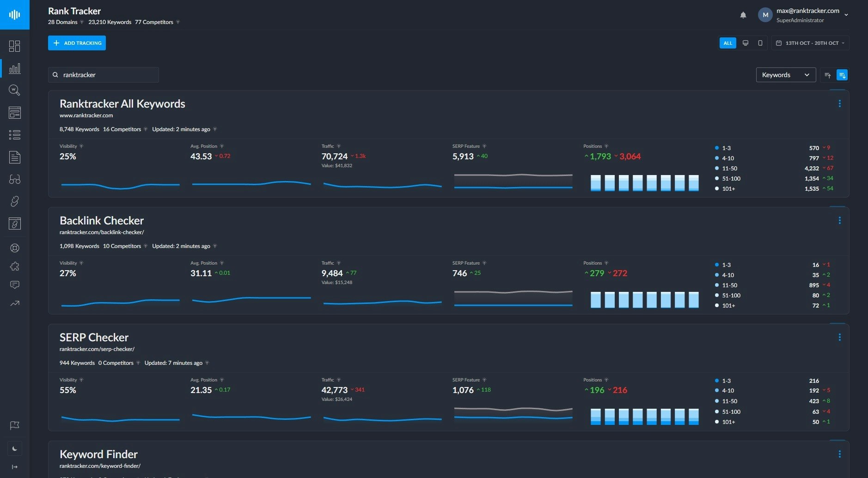This screenshot has width=868, height=478.
Task: Filter by mobile device icon
Action: (760, 43)
